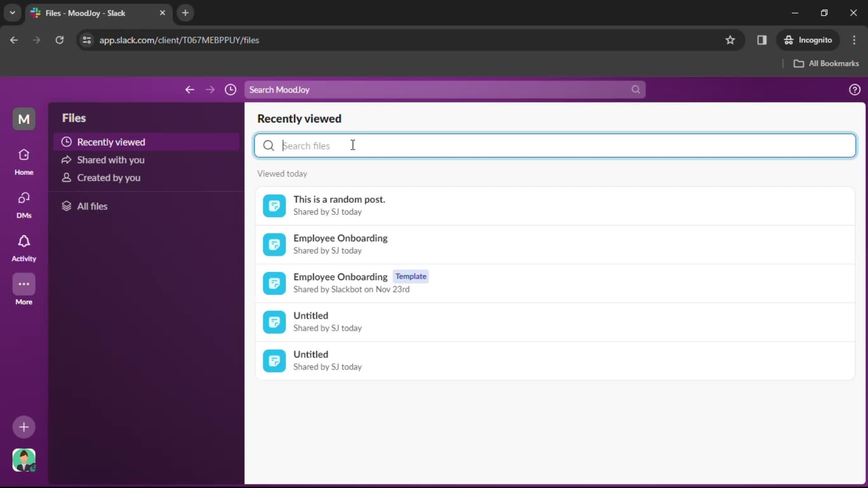The height and width of the screenshot is (488, 868).
Task: Open the History clock icon
Action: coord(230,89)
